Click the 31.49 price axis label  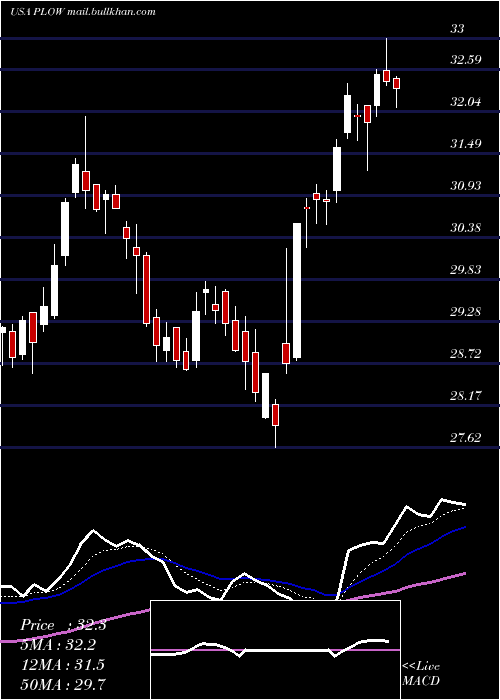[x=466, y=143]
